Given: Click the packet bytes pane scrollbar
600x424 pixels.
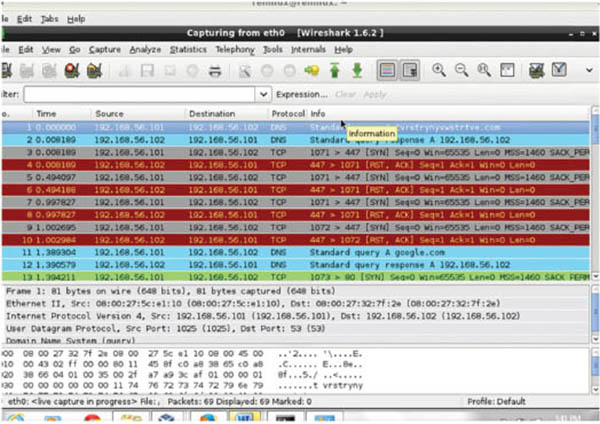Looking at the screenshot, I should tap(595, 371).
